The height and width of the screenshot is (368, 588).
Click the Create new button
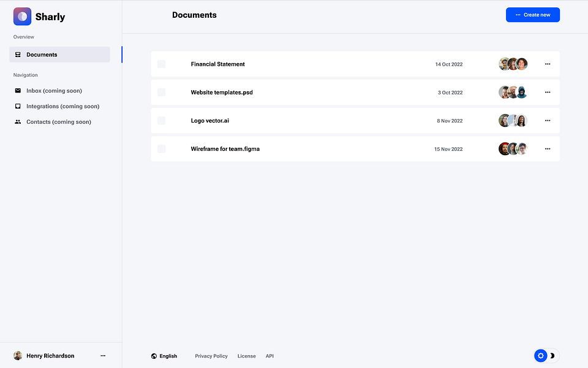532,15
